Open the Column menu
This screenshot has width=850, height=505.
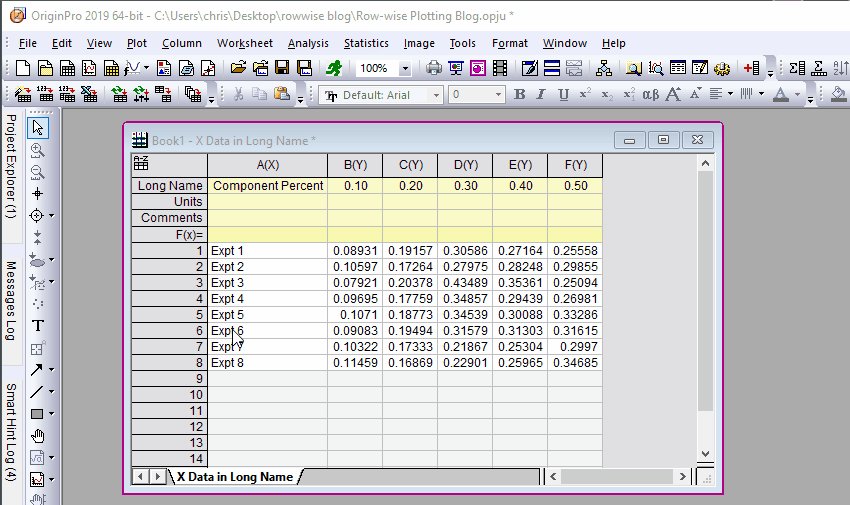tap(182, 43)
